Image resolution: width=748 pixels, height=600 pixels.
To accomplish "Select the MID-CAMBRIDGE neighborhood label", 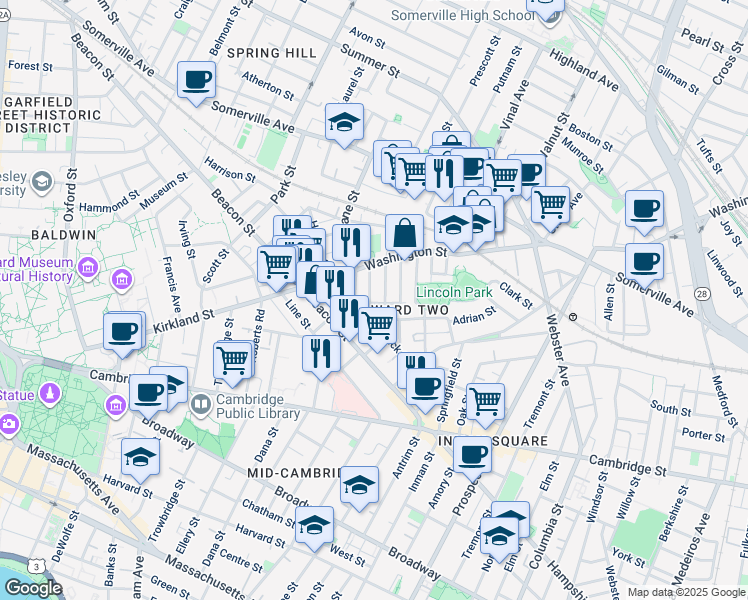I will point(294,473).
